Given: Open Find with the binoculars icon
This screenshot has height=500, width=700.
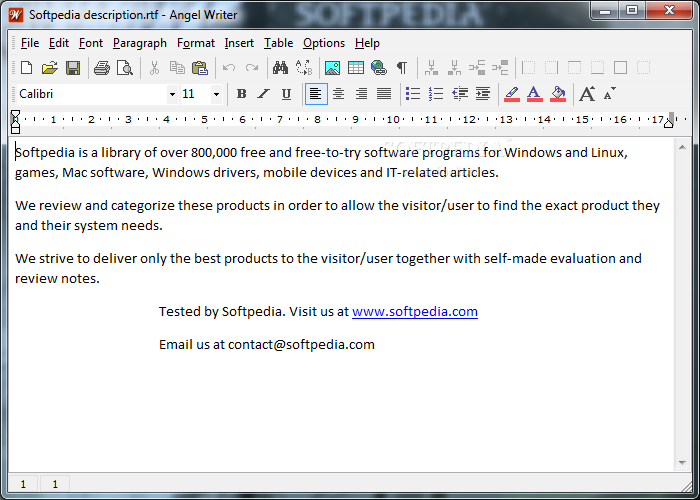Looking at the screenshot, I should [x=280, y=68].
